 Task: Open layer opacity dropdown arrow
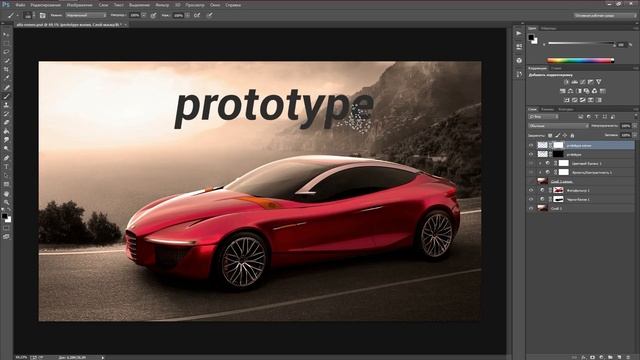coord(634,126)
